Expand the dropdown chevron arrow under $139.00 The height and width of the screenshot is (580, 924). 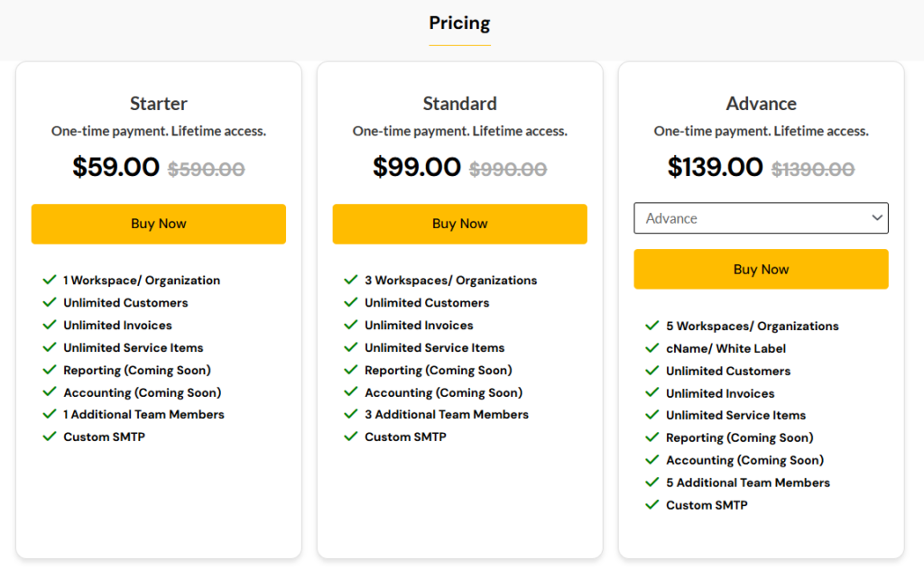point(877,217)
